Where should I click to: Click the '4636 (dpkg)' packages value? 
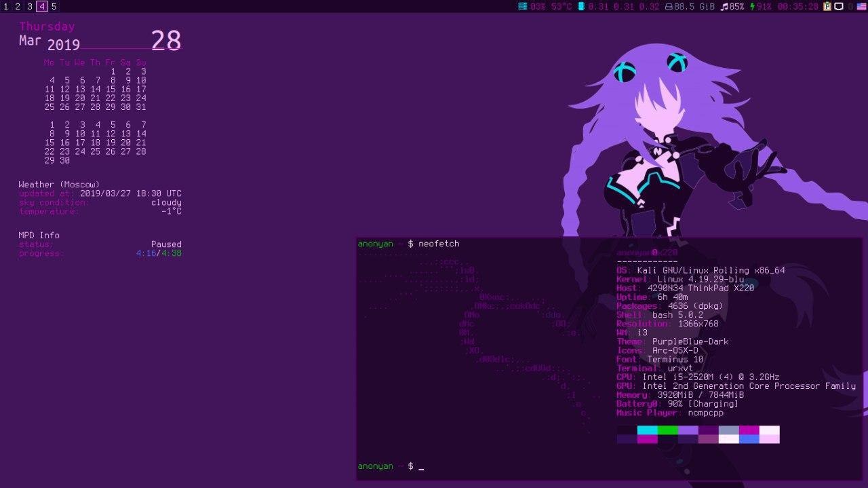pyautogui.click(x=695, y=306)
